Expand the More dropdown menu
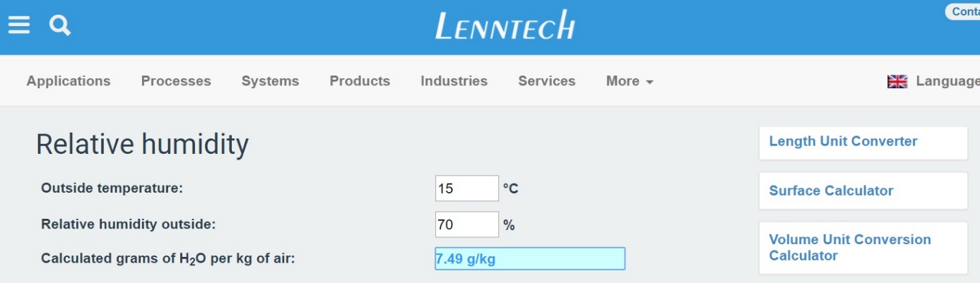This screenshot has height=283, width=980. 630,81
